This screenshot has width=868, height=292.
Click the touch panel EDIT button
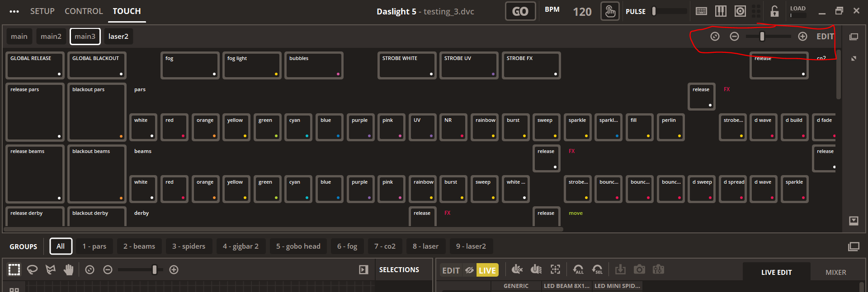825,37
